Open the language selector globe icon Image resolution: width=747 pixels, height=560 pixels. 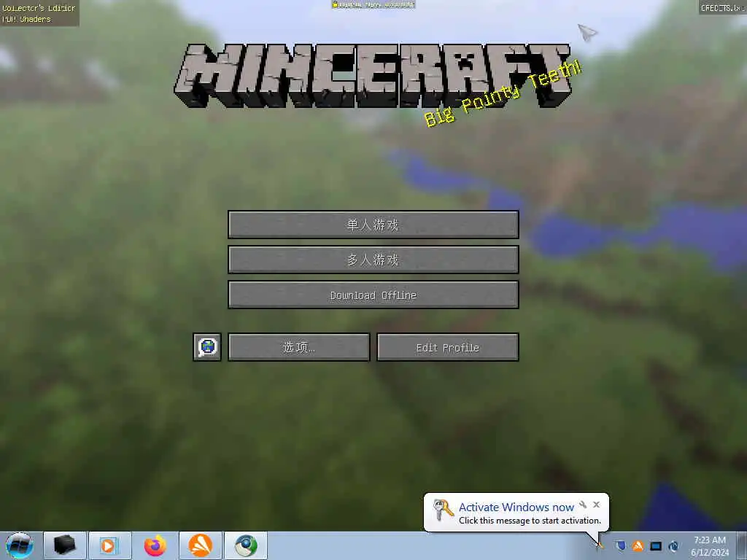click(206, 347)
